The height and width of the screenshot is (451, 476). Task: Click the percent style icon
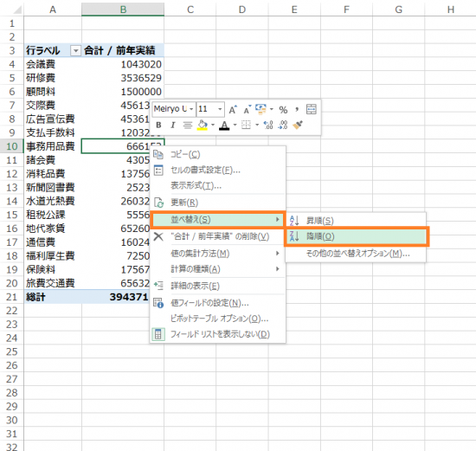283,109
